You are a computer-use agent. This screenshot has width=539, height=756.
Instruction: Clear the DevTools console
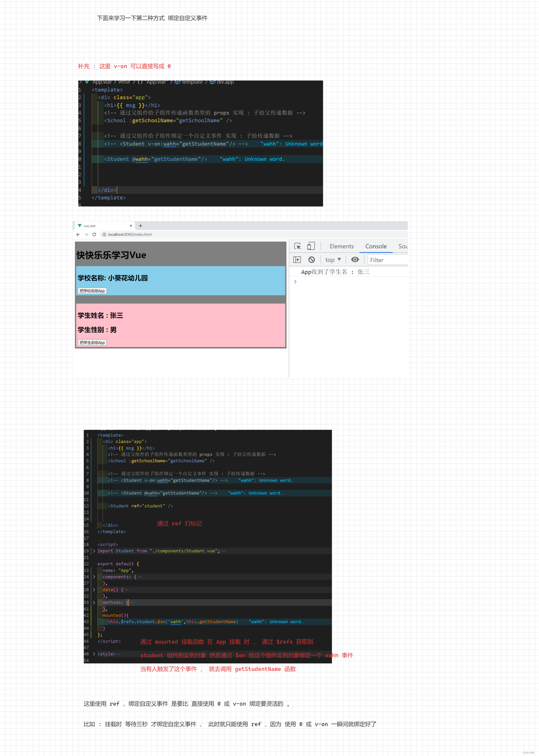tap(311, 260)
